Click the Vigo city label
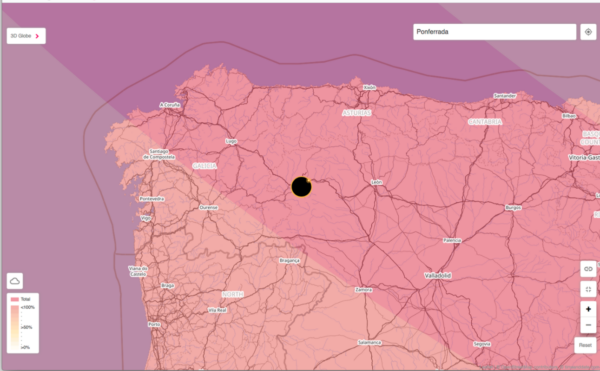 [x=146, y=218]
